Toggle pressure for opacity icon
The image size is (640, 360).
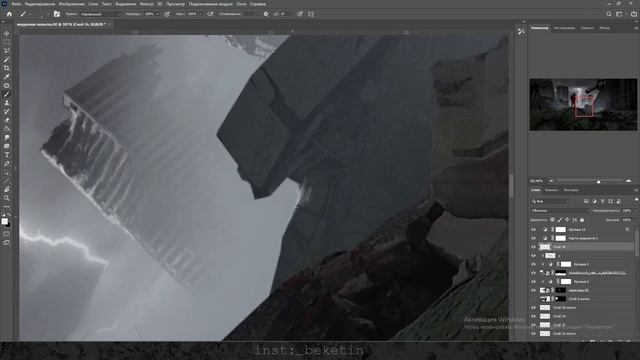(167, 14)
